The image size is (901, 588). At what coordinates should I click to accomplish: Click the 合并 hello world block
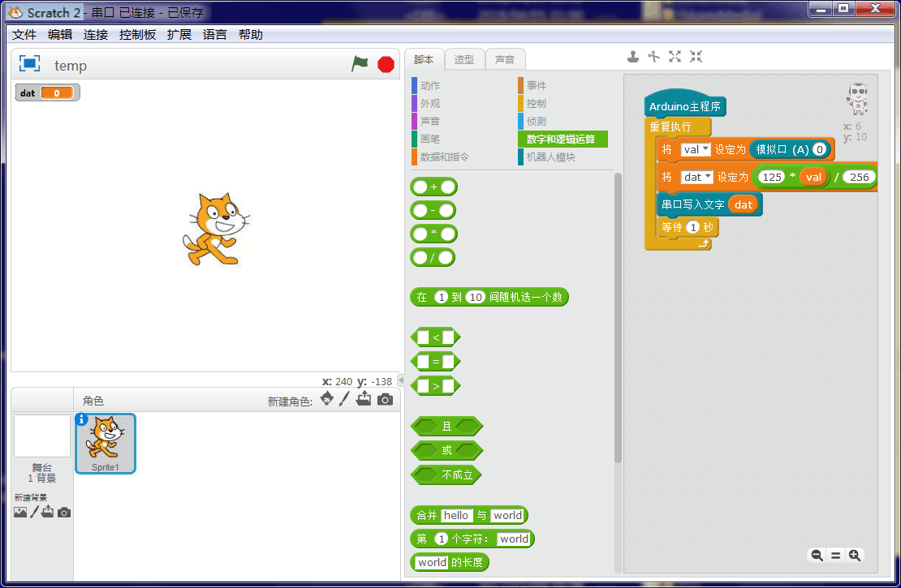click(469, 515)
